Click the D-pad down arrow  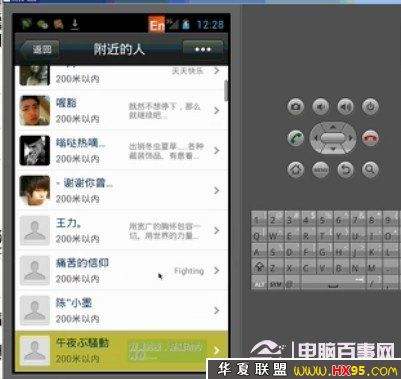[x=333, y=149]
